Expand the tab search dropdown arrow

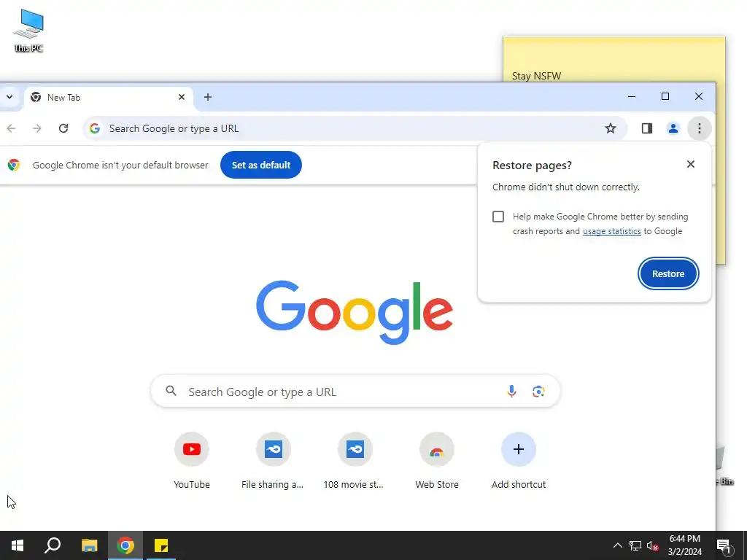coord(9,97)
